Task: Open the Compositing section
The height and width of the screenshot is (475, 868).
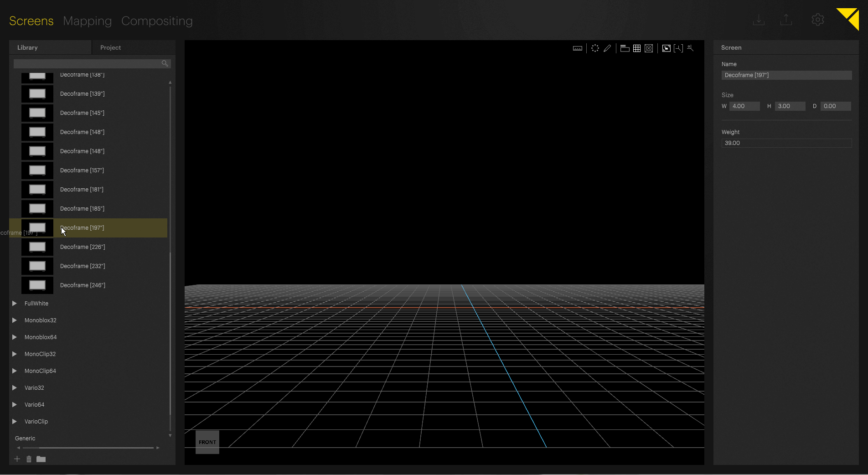Action: 157,21
